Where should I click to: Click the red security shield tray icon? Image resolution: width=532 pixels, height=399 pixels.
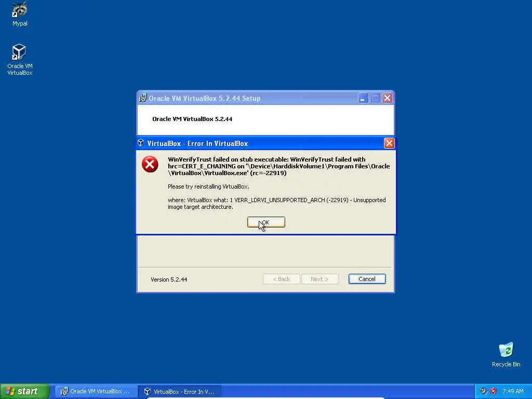(x=494, y=391)
